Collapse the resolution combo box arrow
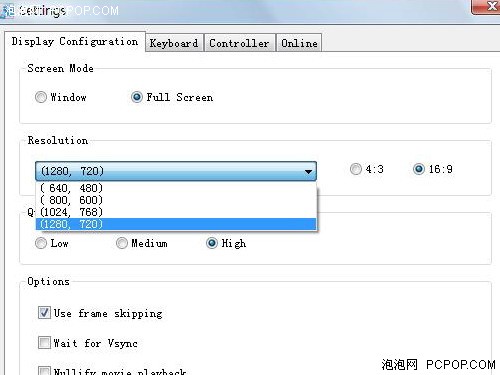 tap(308, 171)
